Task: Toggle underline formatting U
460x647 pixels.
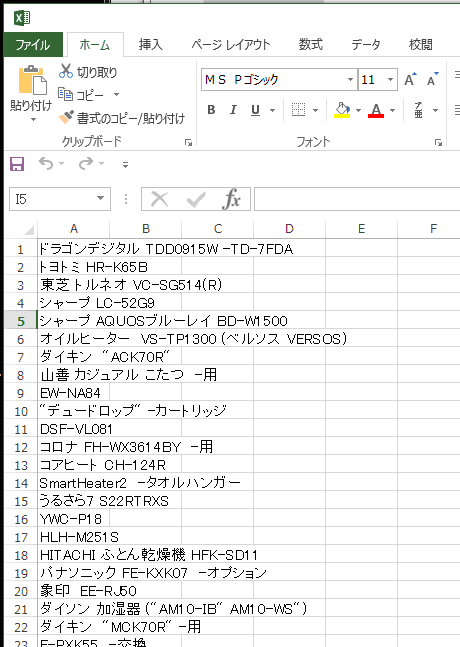Action: pyautogui.click(x=255, y=110)
